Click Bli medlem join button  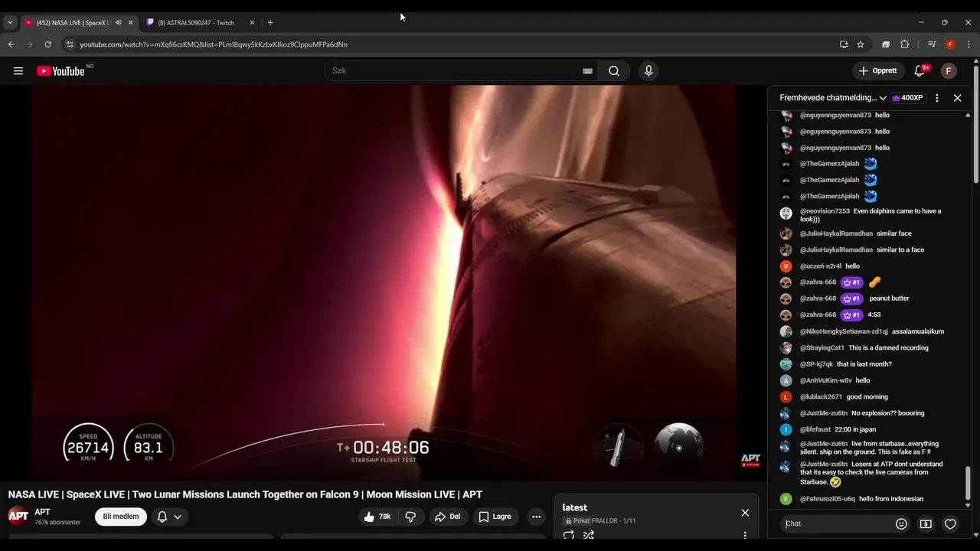(x=121, y=517)
